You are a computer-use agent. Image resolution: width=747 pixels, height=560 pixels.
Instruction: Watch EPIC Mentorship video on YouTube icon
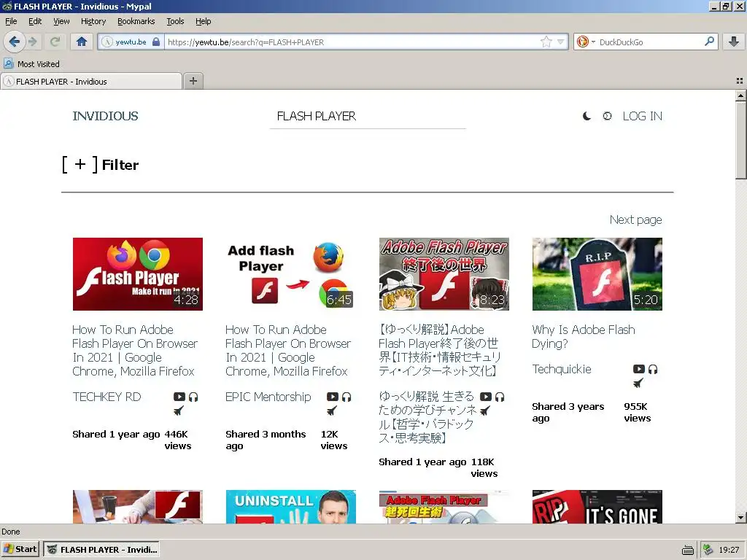(x=333, y=397)
